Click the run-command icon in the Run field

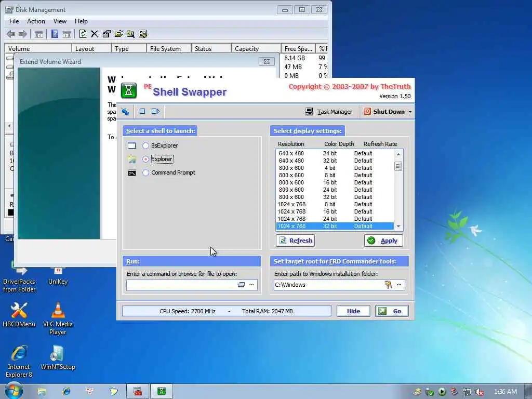pyautogui.click(x=241, y=285)
